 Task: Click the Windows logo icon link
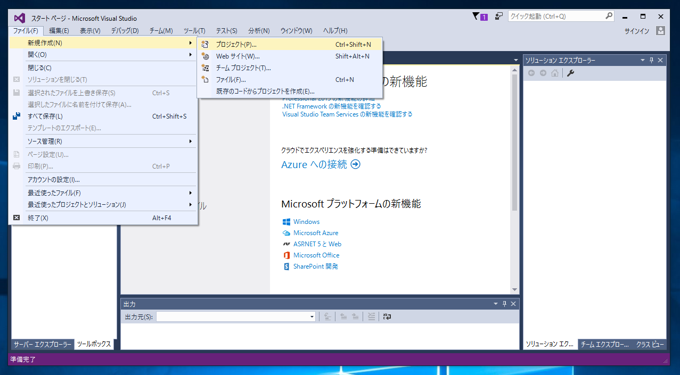286,222
